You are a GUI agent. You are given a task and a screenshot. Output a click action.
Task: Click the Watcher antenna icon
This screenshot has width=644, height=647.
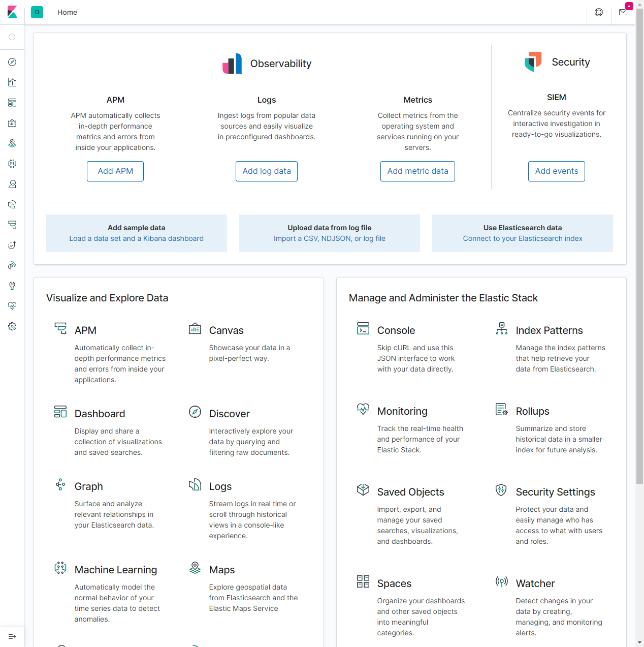502,581
